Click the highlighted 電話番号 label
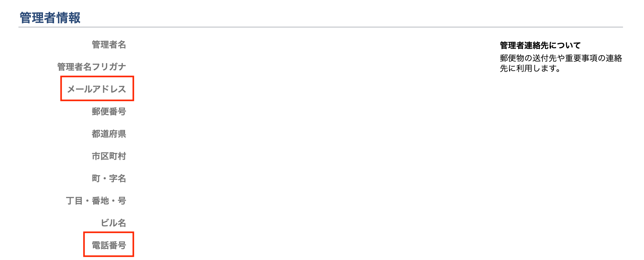Viewport: 644px width, 260px height. [x=109, y=245]
